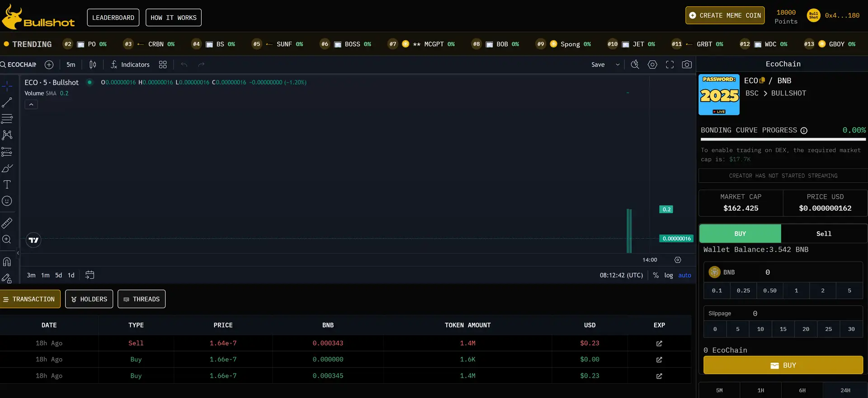The image size is (868, 398).
Task: Add symbol to compare with plus icon
Action: [49, 65]
